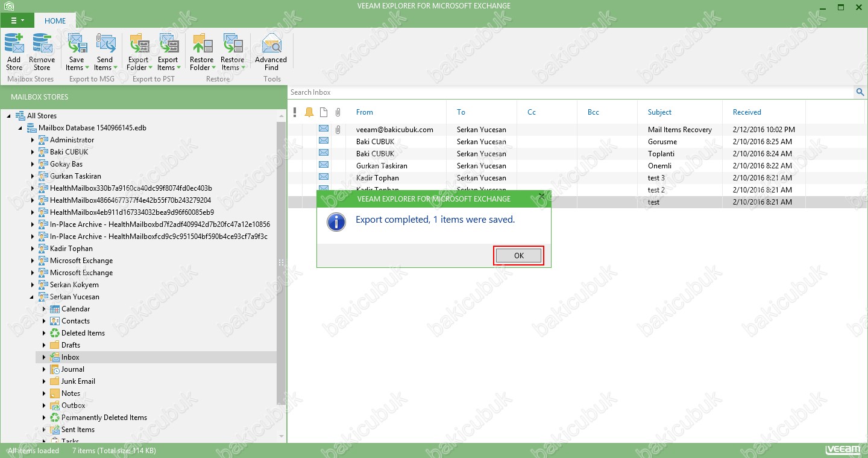Close the export completed dialog
868x458 pixels.
click(x=541, y=196)
